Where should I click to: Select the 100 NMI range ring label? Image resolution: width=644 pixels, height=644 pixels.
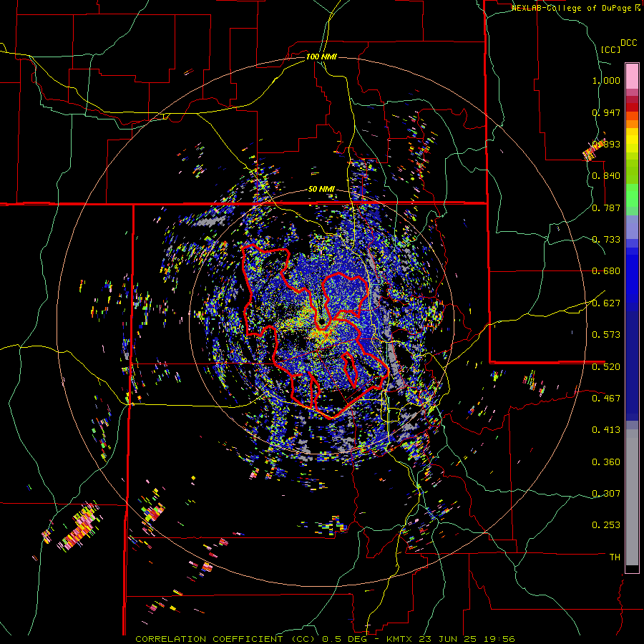321,57
